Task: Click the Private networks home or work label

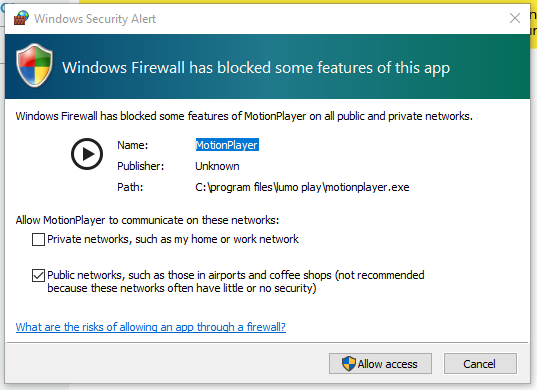Action: tap(173, 239)
